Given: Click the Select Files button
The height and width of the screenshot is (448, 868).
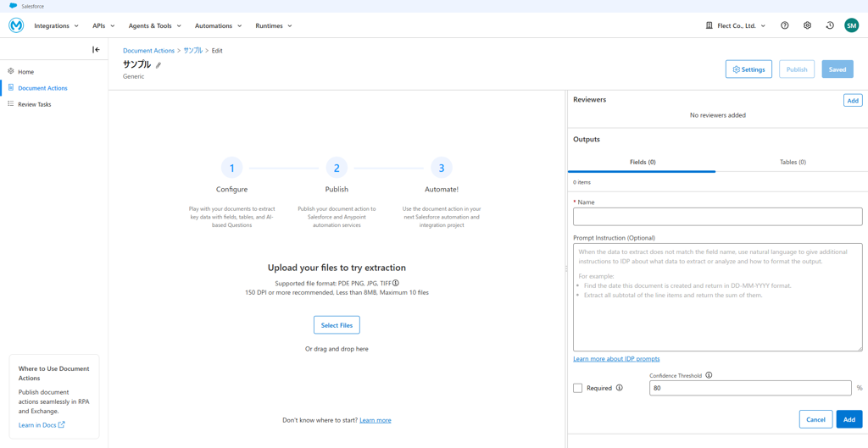Looking at the screenshot, I should tap(337, 325).
